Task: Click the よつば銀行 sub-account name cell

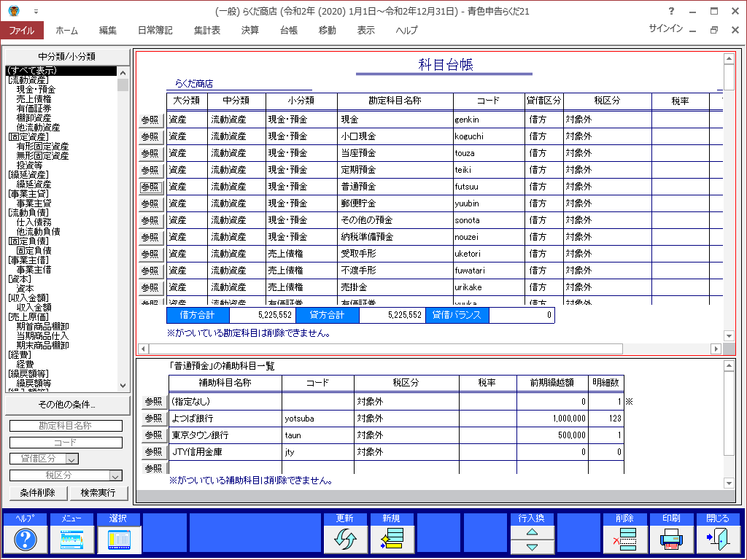Action: pyautogui.click(x=225, y=419)
